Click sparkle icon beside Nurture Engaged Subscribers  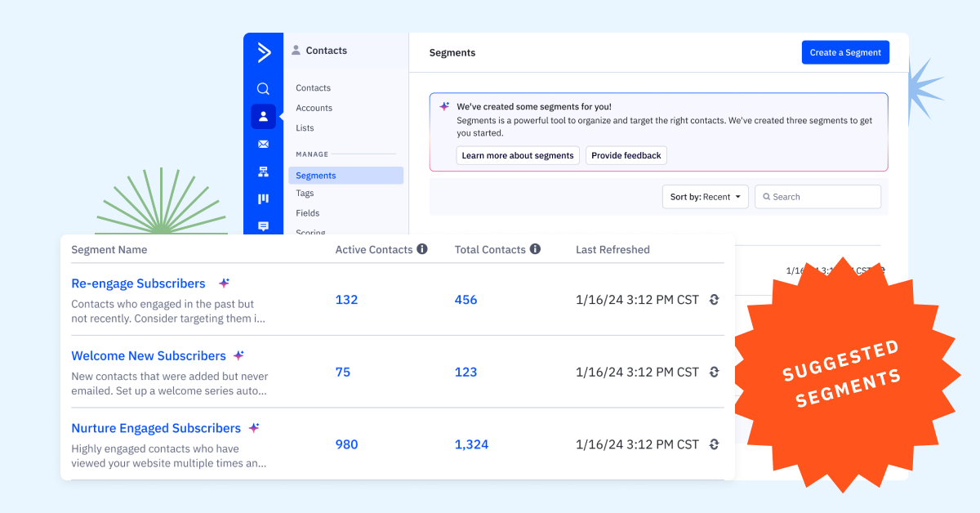click(254, 428)
